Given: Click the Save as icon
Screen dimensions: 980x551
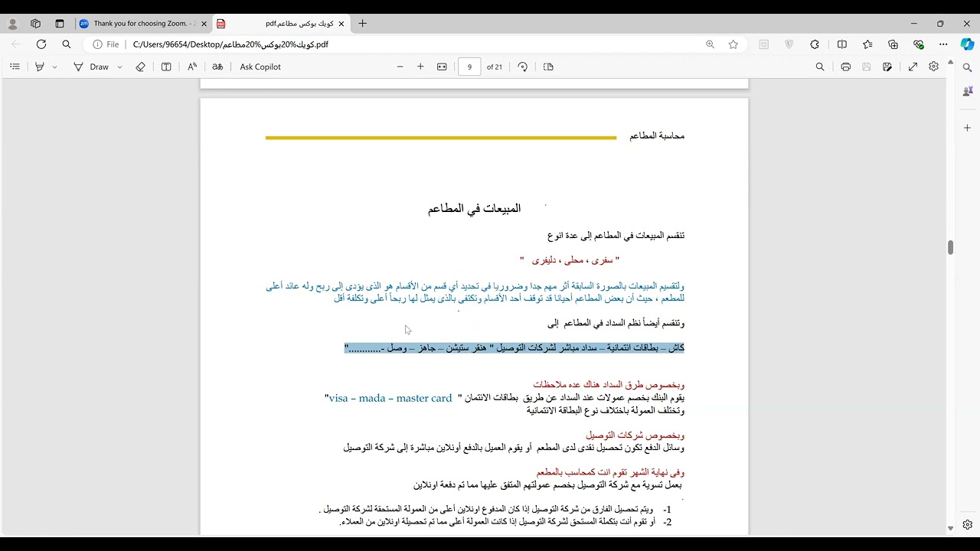Looking at the screenshot, I should [887, 67].
